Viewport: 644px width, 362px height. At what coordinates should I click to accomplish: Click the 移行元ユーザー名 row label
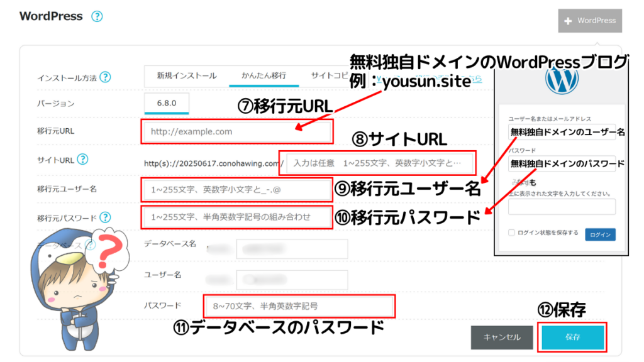tap(67, 189)
